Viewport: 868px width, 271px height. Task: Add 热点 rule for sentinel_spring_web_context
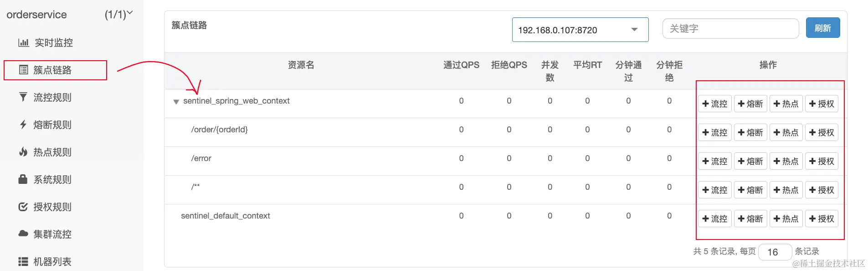click(x=786, y=104)
